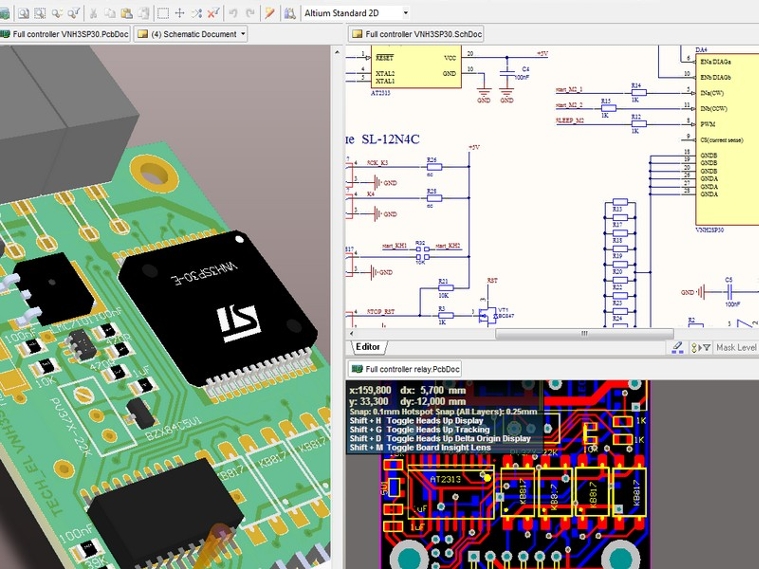Click the 3D view scroll-up arrow
Screen dimensions: 759x569
pos(337,51)
